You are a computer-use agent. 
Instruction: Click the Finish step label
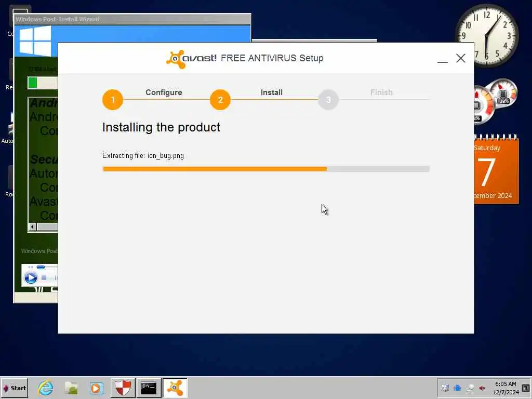[381, 92]
